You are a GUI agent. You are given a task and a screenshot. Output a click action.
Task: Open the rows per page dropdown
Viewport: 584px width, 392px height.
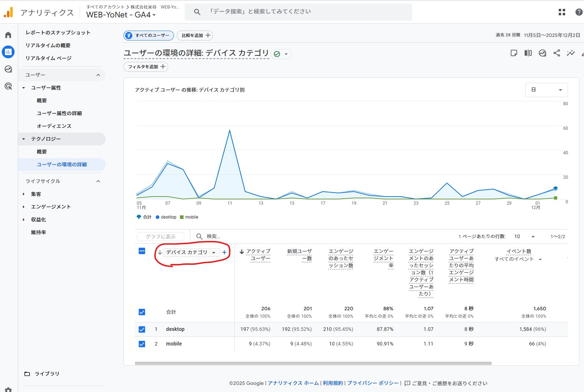tap(525, 236)
